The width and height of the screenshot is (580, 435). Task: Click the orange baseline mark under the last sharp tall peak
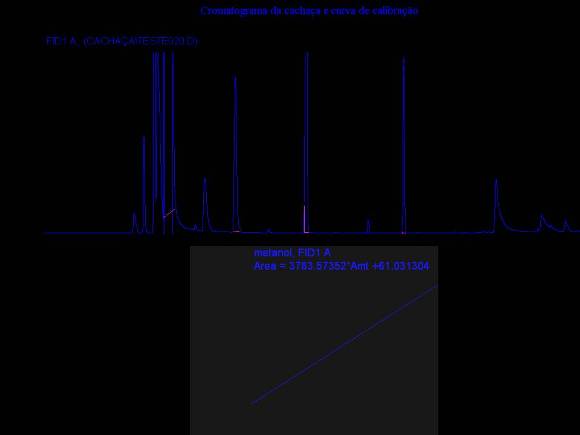404,233
